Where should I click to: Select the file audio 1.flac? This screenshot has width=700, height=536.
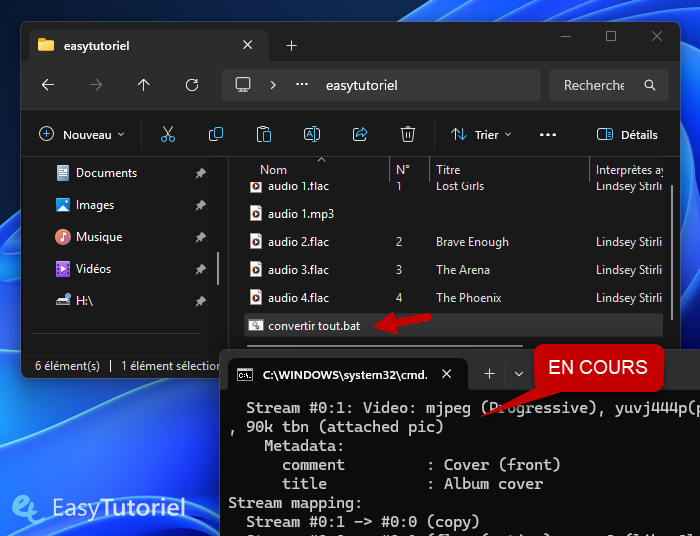298,186
